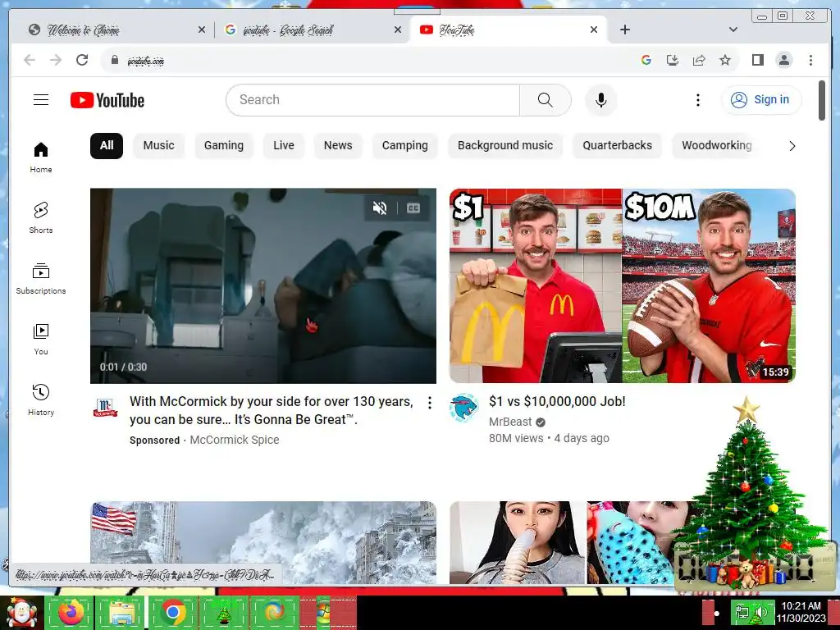This screenshot has height=630, width=840.
Task: Close the YouTube tab
Action: point(594,30)
